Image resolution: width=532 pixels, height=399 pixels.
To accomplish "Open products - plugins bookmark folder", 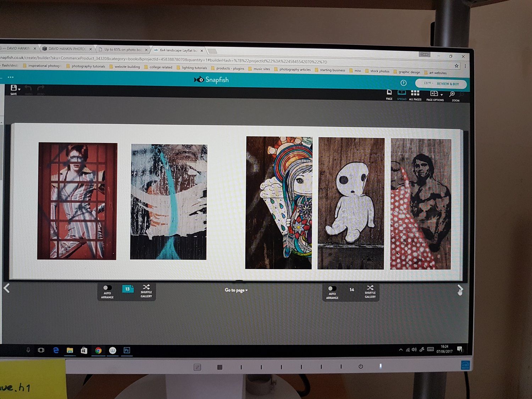I will [x=227, y=68].
